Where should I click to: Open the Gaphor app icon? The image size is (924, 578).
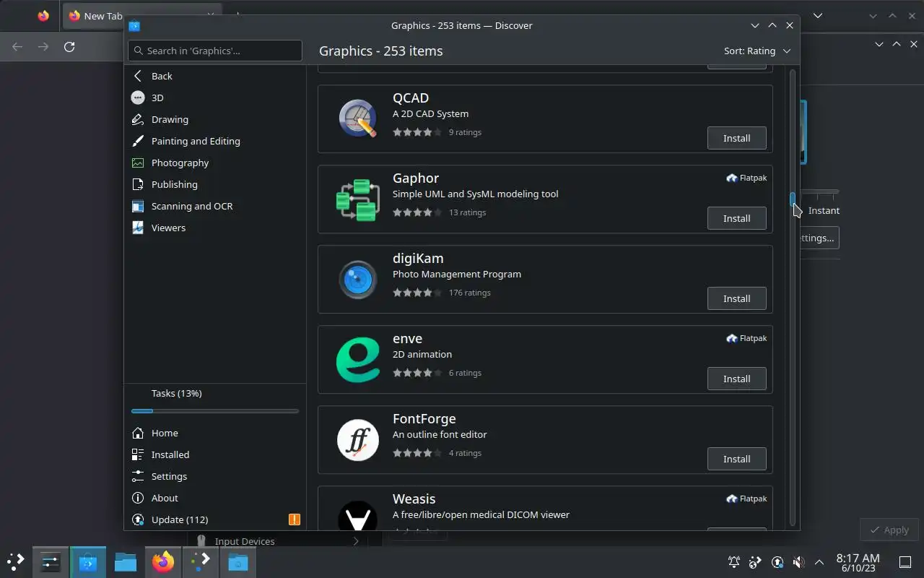point(358,199)
